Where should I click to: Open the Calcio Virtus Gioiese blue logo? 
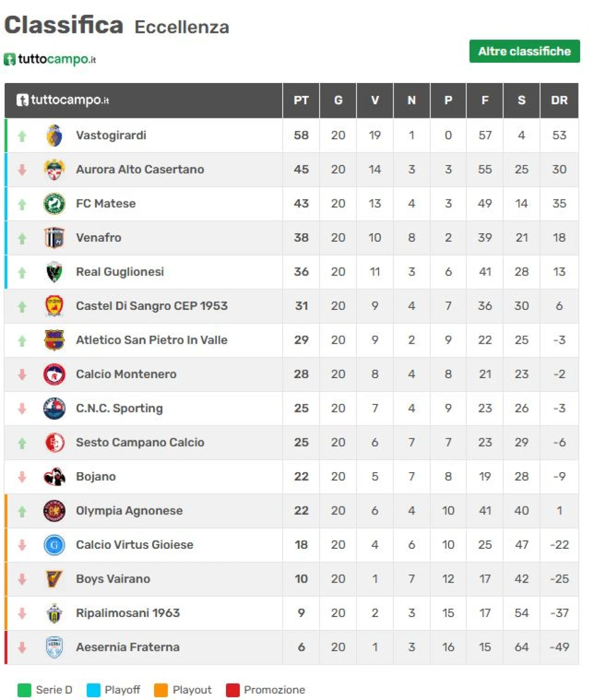54,545
